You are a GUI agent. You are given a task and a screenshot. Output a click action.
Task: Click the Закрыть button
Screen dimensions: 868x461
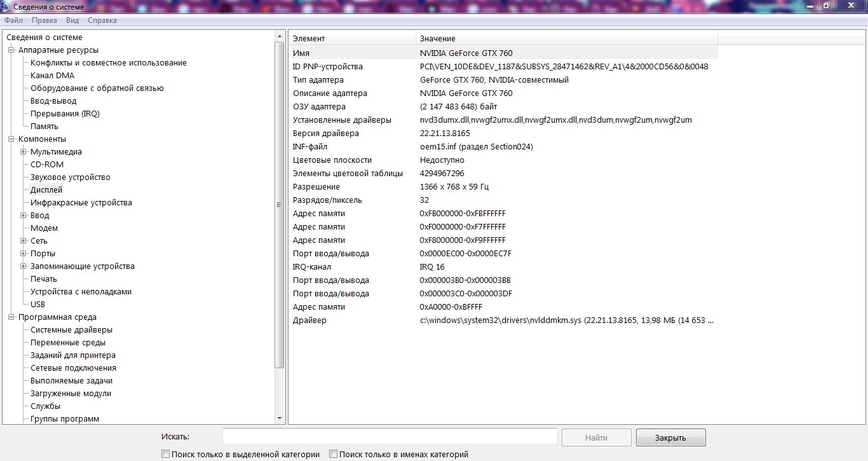point(670,437)
